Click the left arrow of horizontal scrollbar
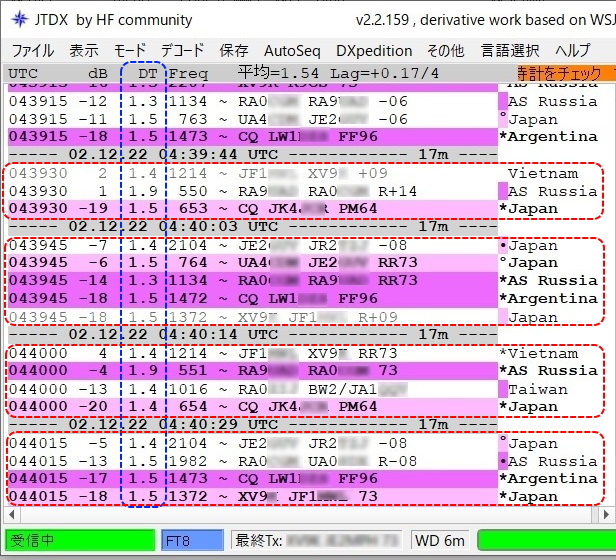Screen dimensions: 616x560 (12, 514)
